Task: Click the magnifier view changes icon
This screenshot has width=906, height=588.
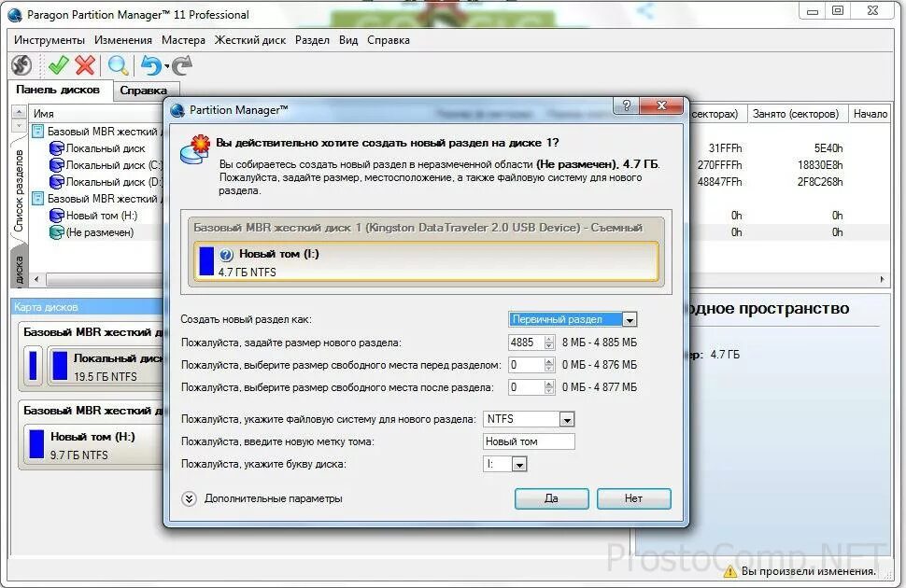Action: [119, 65]
